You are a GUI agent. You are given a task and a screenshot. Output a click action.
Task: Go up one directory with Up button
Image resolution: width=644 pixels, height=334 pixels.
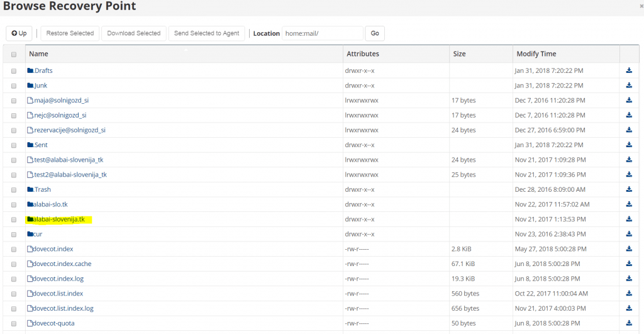(x=19, y=33)
